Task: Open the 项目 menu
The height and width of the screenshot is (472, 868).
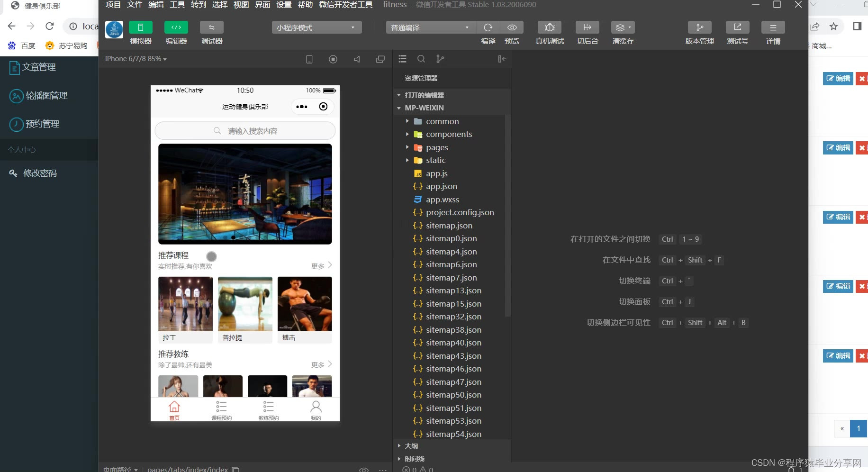Action: (113, 5)
